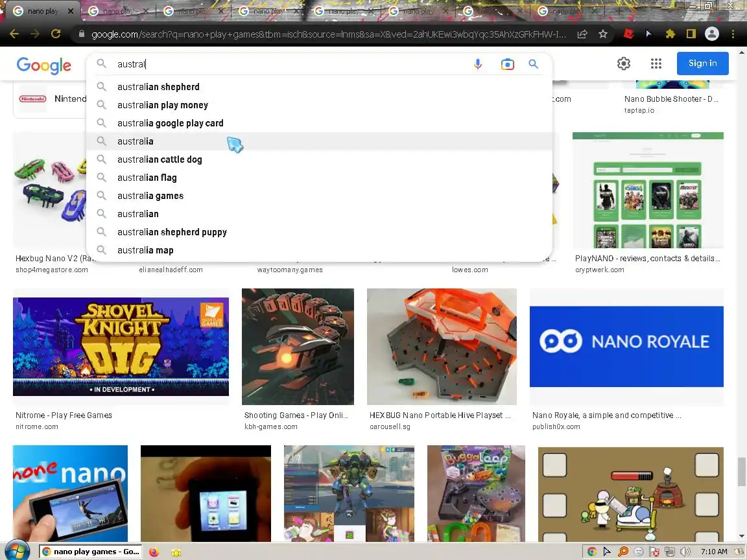Close the first 'nano play' tab
747x560 pixels.
pyautogui.click(x=71, y=11)
